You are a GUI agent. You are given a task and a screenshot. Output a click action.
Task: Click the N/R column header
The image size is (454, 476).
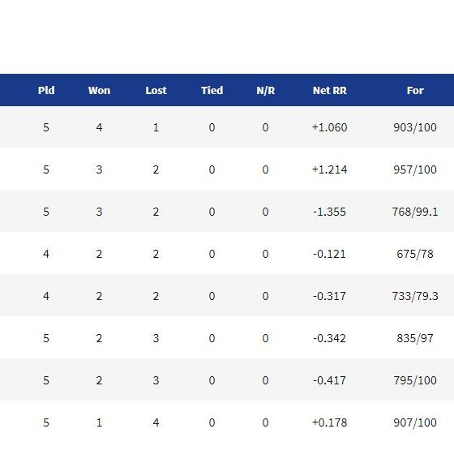(266, 91)
